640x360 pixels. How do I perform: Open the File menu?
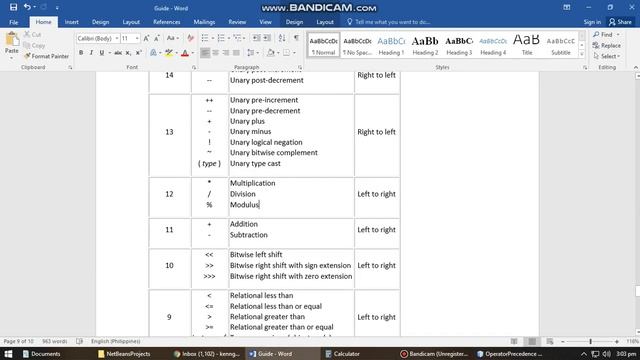click(x=13, y=22)
